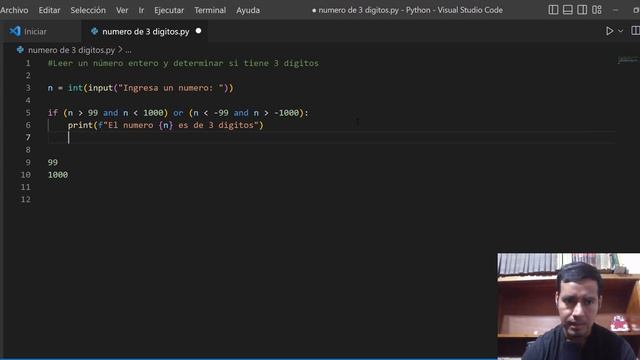
Task: Open the customize layout icon
Action: coord(597,10)
